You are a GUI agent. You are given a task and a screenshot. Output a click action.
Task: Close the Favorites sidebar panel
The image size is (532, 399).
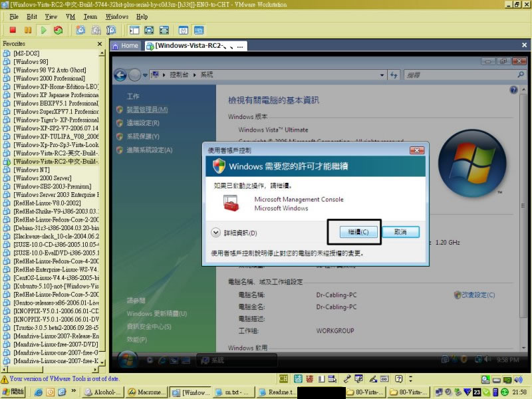point(99,44)
